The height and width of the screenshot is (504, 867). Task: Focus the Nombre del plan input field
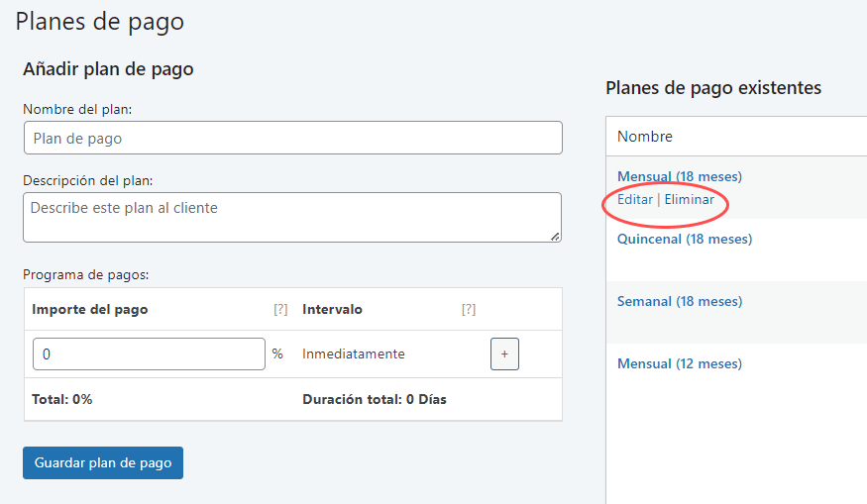[x=292, y=138]
